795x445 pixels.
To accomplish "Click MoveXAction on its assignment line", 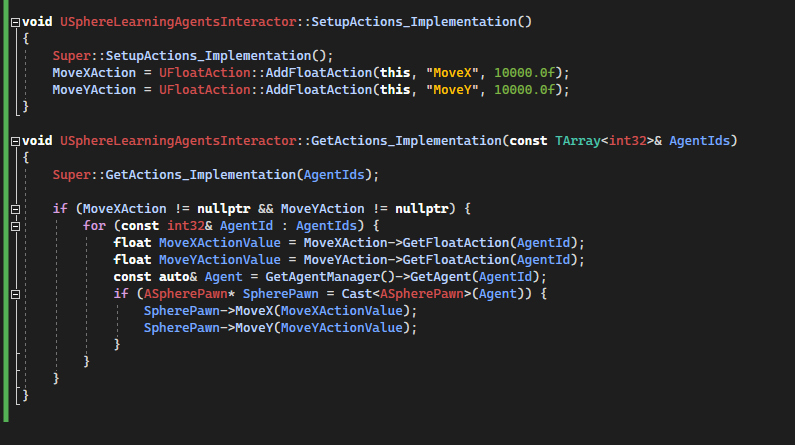I will [94, 73].
